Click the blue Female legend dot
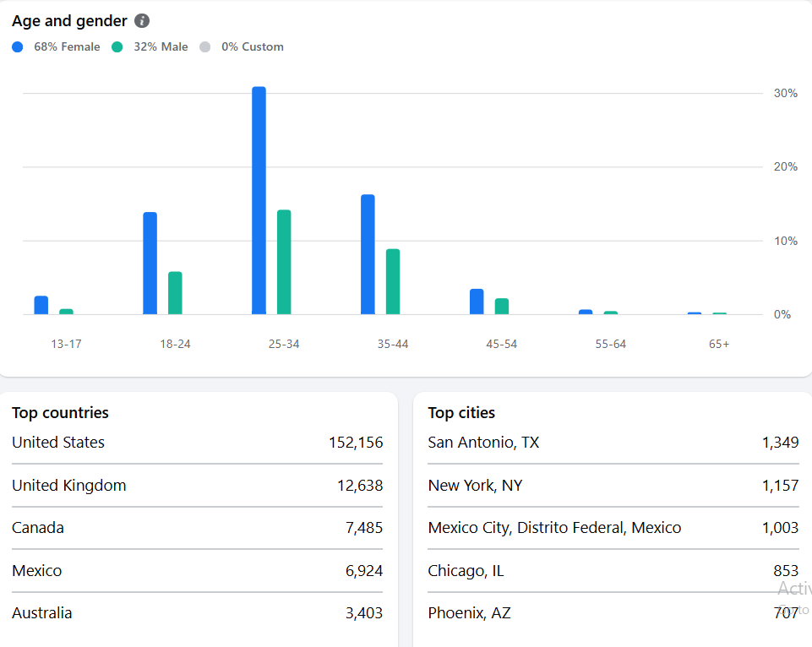Viewport: 812px width, 647px height. (x=18, y=47)
